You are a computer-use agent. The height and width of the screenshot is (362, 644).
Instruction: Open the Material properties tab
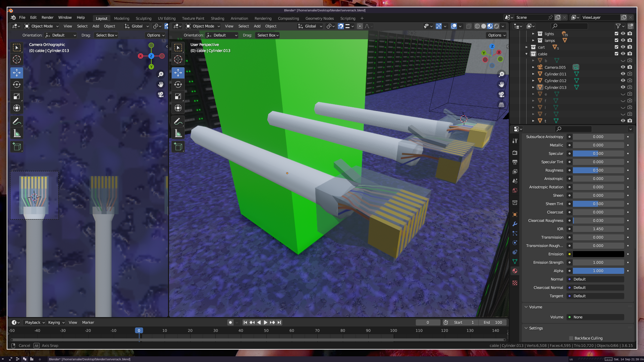coord(515,271)
